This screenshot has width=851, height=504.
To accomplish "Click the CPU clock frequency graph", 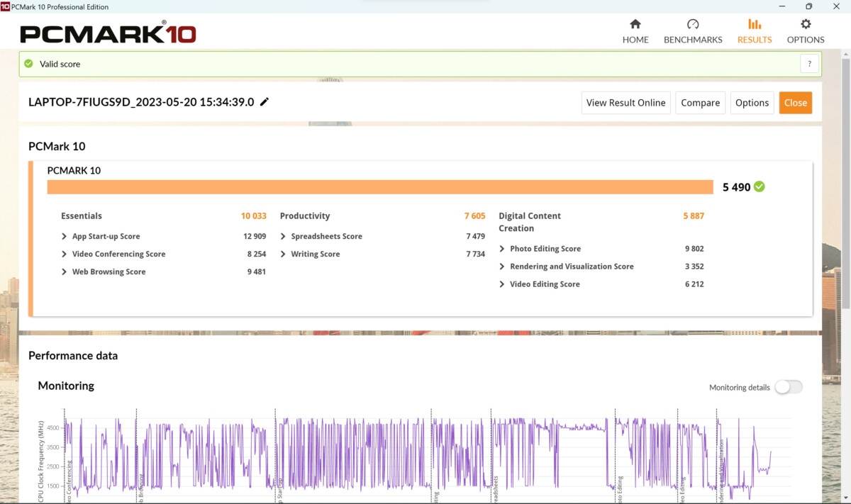I will pyautogui.click(x=425, y=456).
